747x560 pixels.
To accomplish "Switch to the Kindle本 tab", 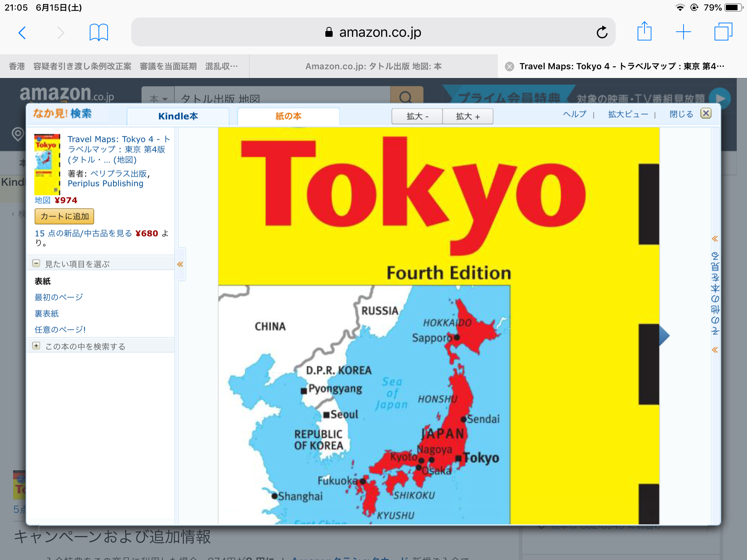I will [x=178, y=116].
